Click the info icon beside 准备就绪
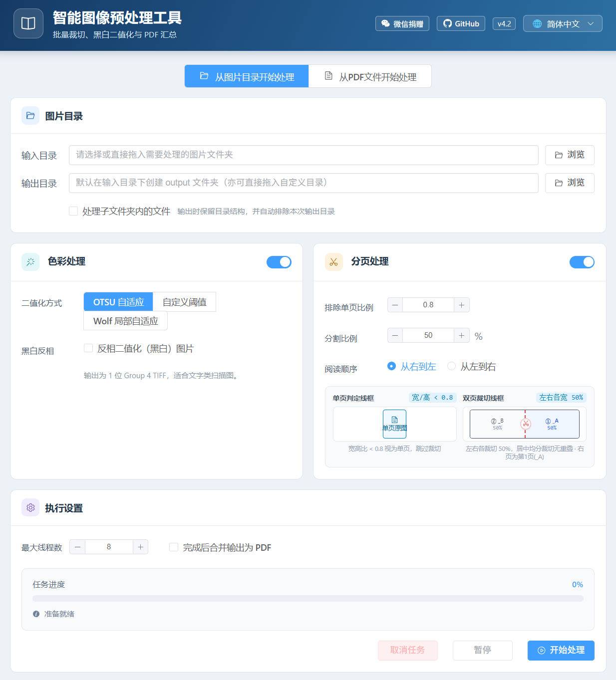Viewport: 616px width, 680px height. click(x=36, y=614)
